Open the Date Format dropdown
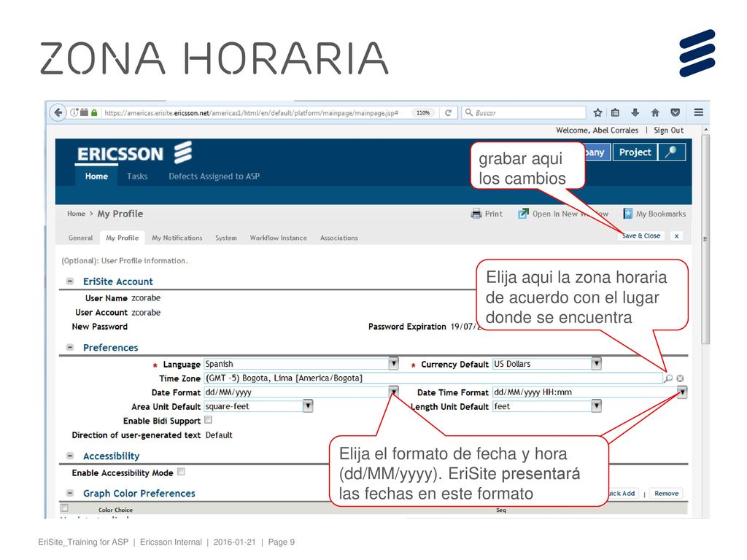This screenshot has height=560, width=747. click(x=393, y=392)
